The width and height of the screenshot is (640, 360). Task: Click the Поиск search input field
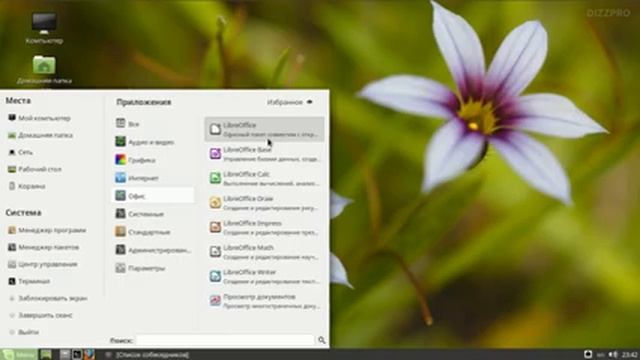point(225,340)
